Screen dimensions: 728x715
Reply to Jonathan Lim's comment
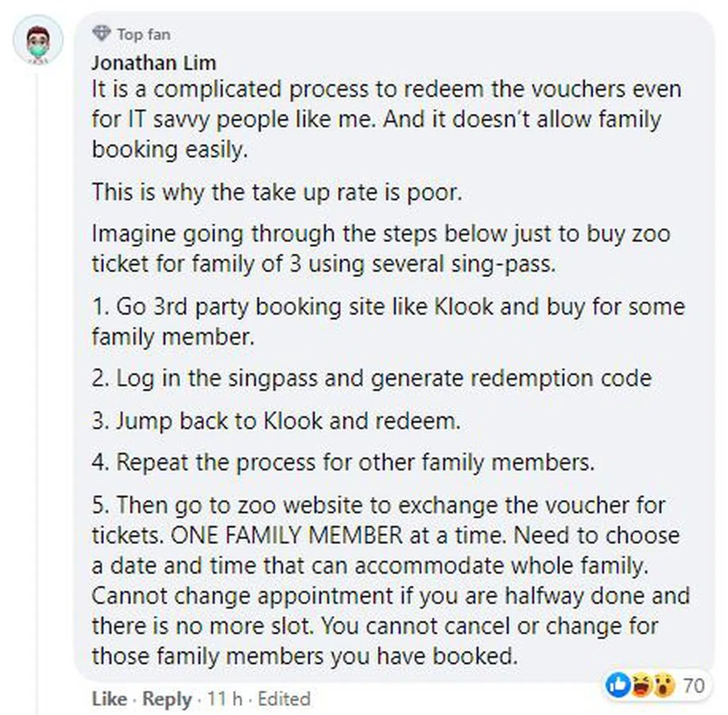pos(166,699)
